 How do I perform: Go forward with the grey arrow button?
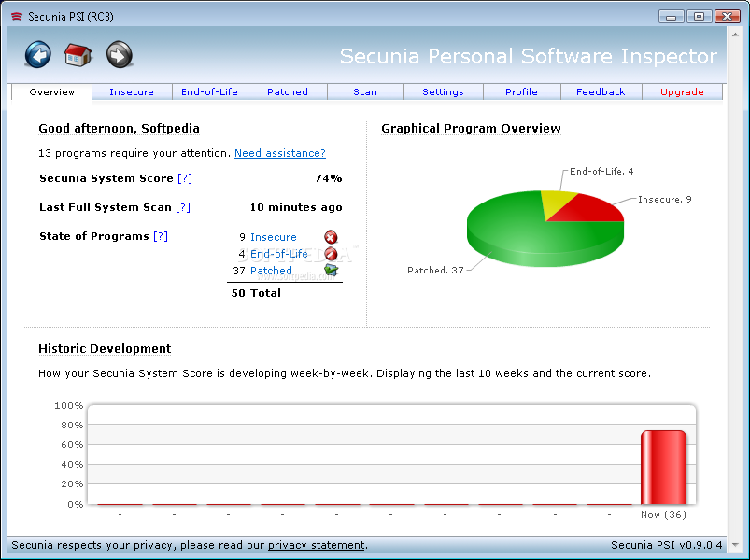(120, 55)
